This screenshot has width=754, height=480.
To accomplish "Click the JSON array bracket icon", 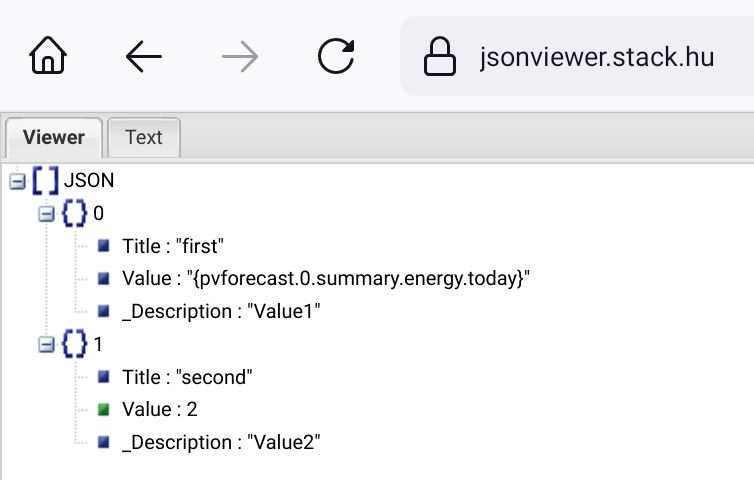I will coord(45,181).
